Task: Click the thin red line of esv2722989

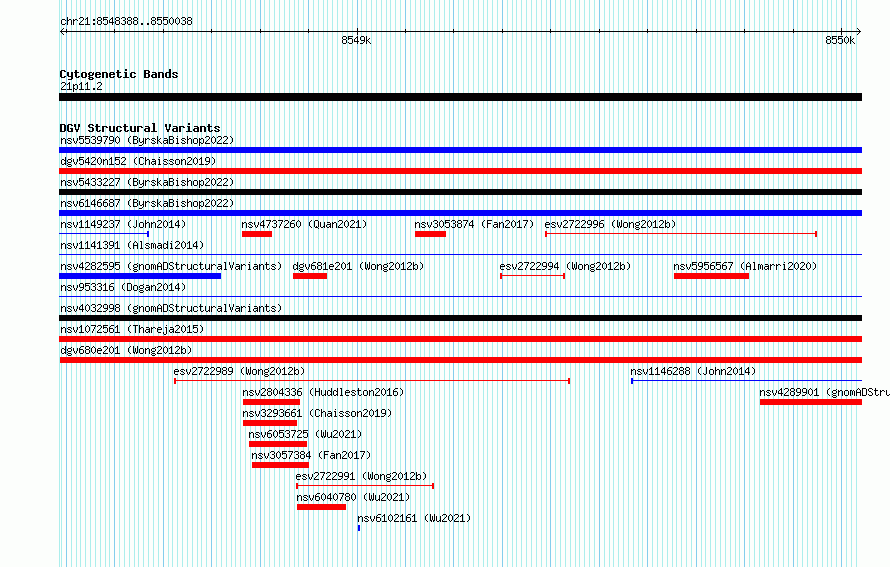Action: point(372,381)
